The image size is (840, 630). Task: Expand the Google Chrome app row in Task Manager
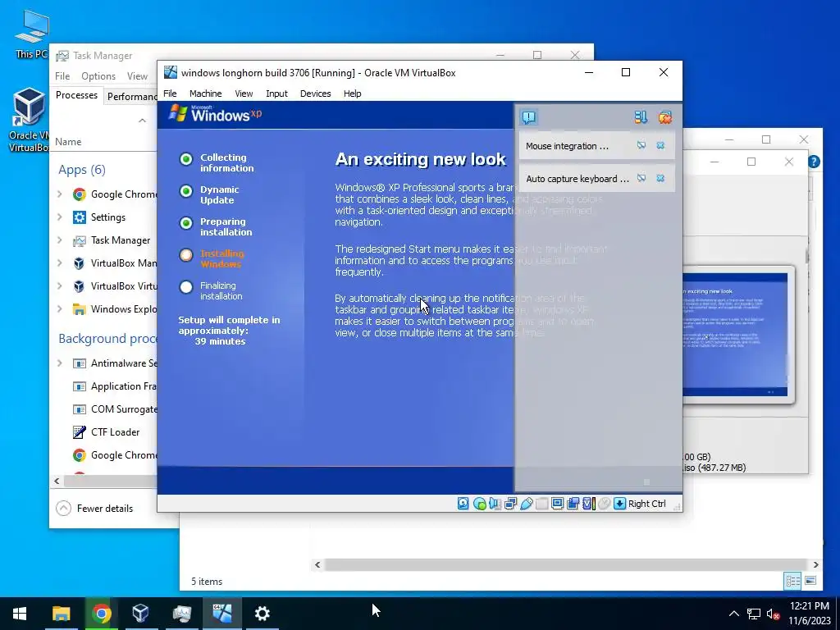pyautogui.click(x=59, y=194)
